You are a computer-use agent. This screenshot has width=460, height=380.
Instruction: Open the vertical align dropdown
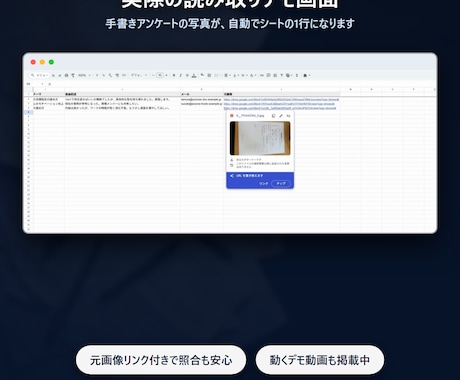(x=236, y=75)
